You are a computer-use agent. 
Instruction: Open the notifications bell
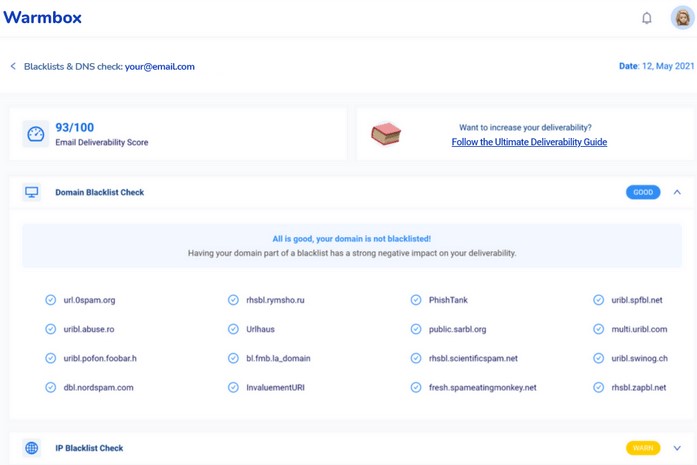click(x=647, y=18)
